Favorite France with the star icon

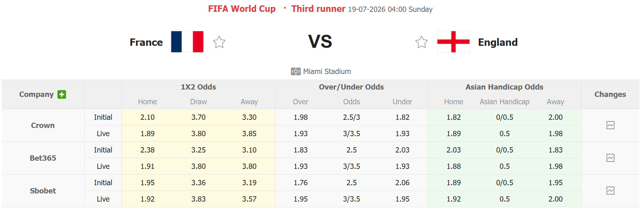tap(219, 42)
